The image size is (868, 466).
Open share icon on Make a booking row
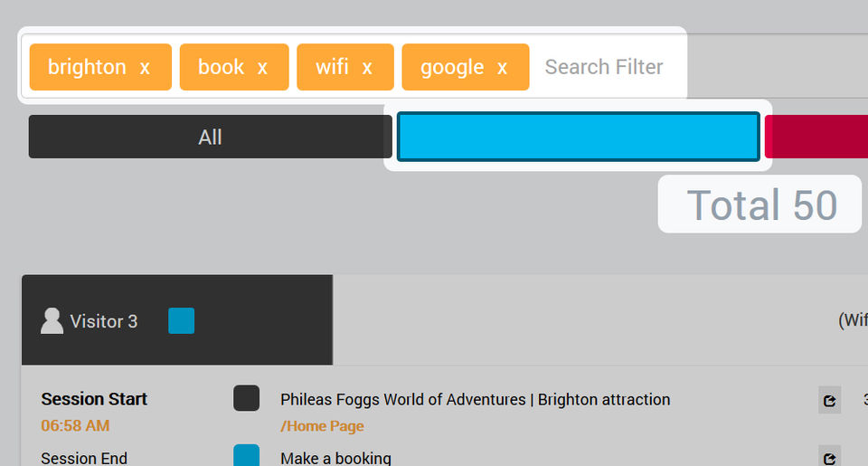click(x=829, y=456)
